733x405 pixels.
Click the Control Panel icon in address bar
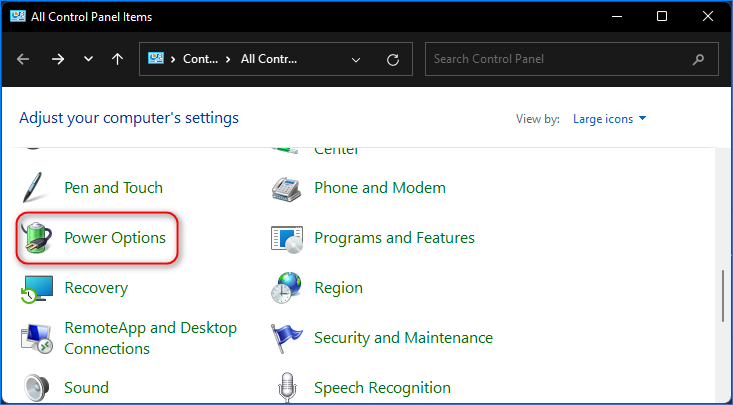(x=155, y=58)
